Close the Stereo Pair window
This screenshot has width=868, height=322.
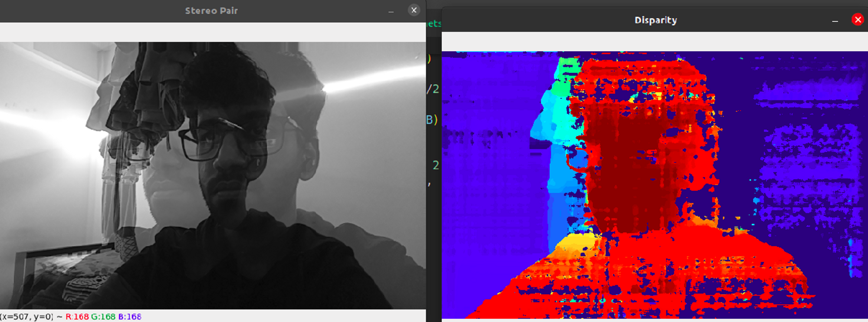pyautogui.click(x=414, y=10)
